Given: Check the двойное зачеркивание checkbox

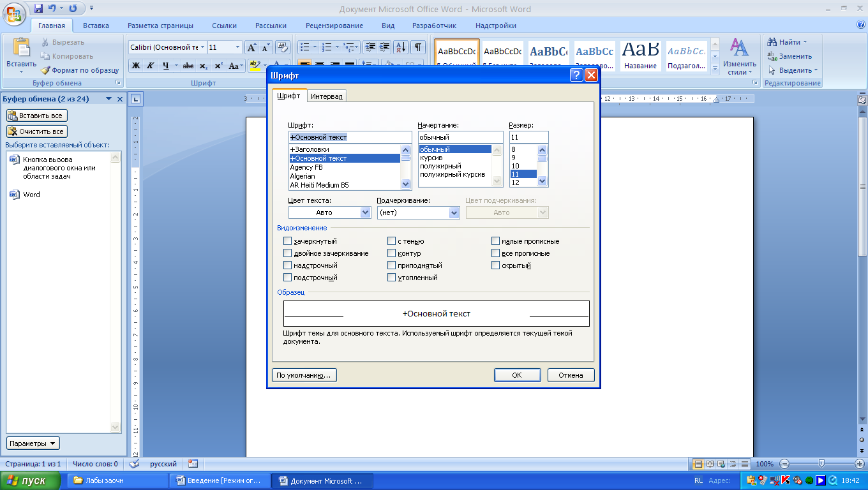Looking at the screenshot, I should 287,253.
